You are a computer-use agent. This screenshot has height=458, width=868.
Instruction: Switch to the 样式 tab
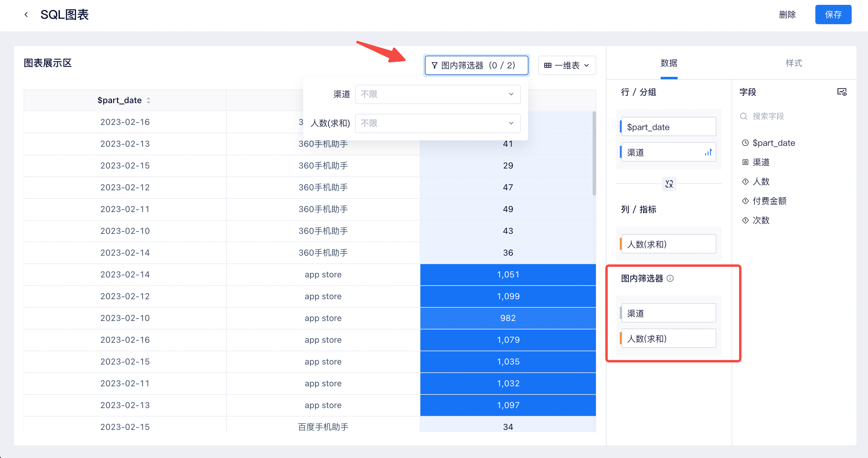coord(794,63)
